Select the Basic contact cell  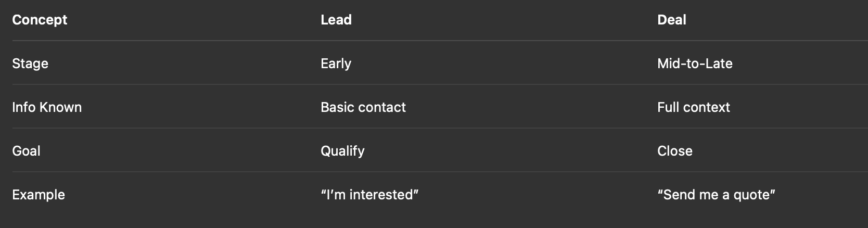click(363, 107)
